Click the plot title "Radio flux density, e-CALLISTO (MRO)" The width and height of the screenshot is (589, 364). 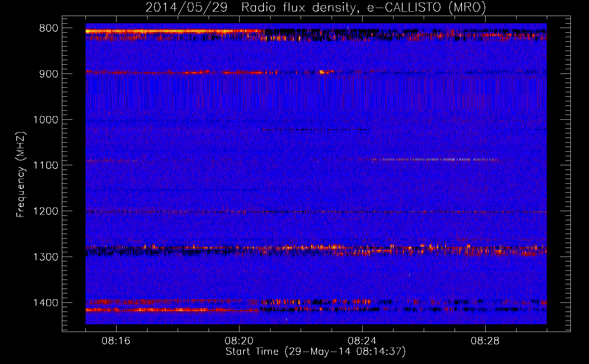pyautogui.click(x=363, y=7)
